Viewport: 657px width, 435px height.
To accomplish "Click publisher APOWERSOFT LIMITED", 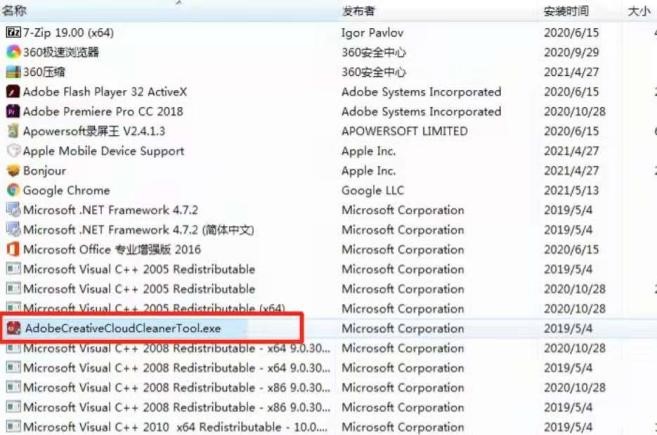I will [404, 131].
